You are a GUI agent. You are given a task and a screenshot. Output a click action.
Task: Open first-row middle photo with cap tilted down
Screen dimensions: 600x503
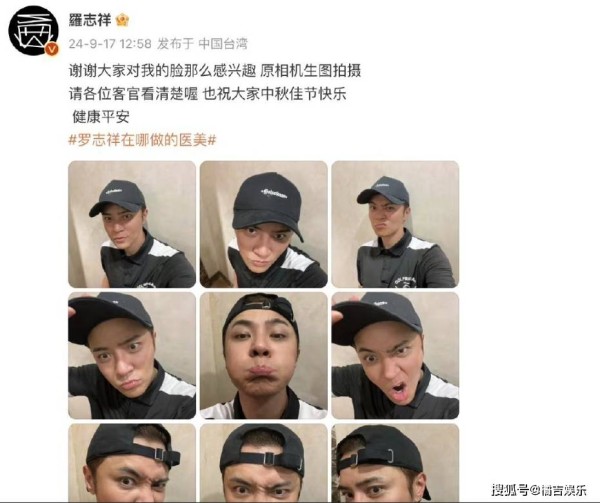(x=264, y=224)
